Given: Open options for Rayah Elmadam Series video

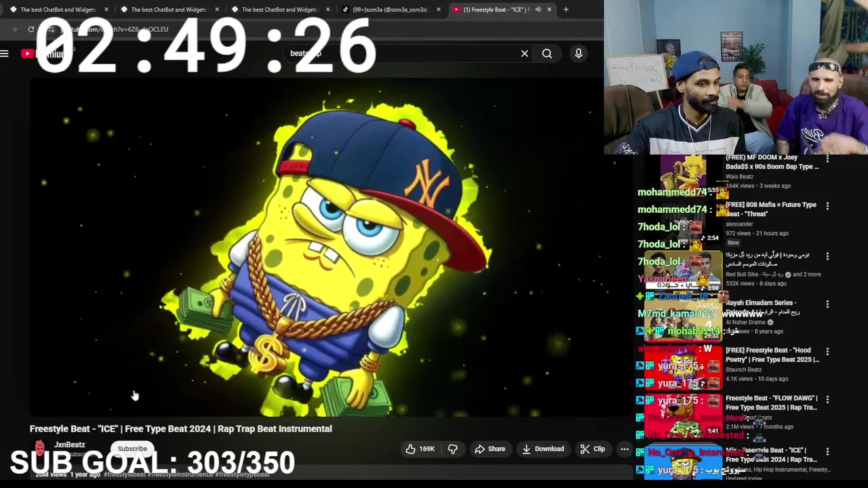Looking at the screenshot, I should point(827,304).
